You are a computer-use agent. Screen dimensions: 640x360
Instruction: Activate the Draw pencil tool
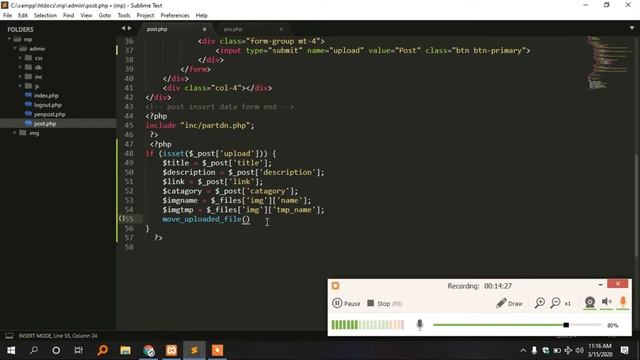click(509, 303)
